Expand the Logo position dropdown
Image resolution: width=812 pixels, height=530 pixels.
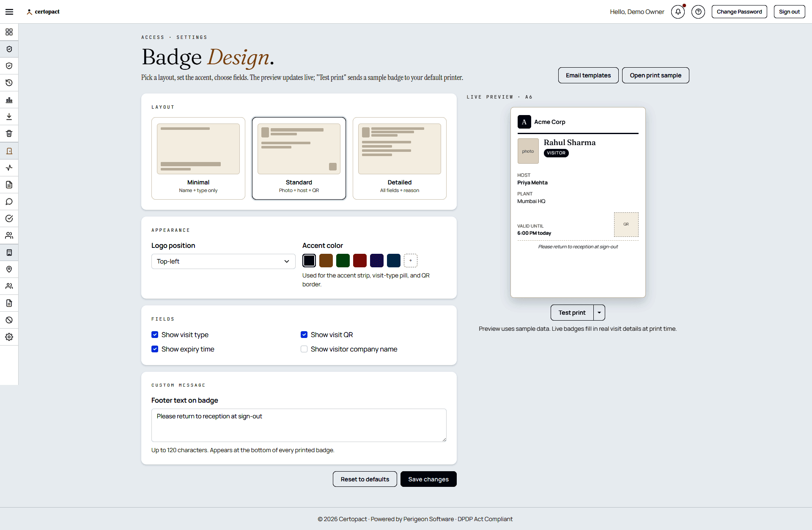click(x=223, y=261)
